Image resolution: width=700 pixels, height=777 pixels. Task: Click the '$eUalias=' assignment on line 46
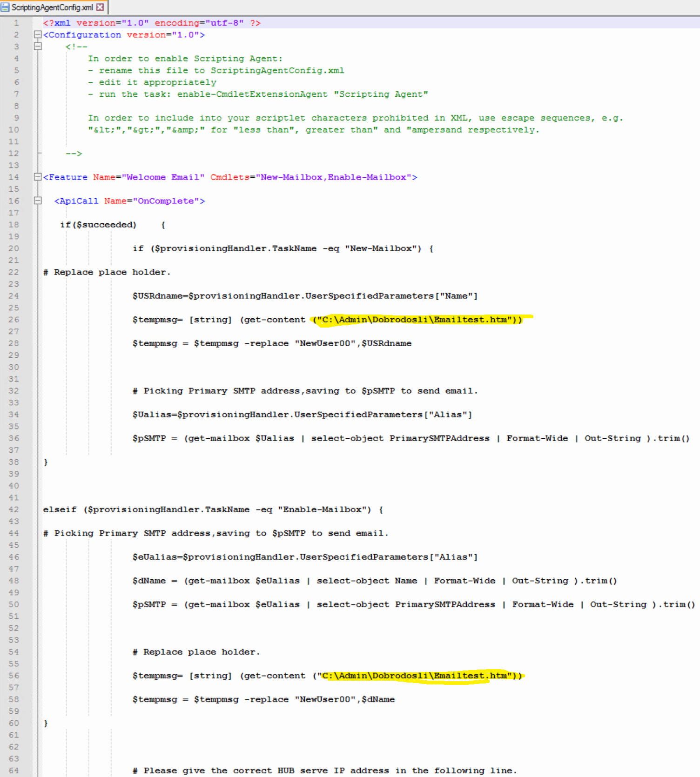pyautogui.click(x=305, y=557)
